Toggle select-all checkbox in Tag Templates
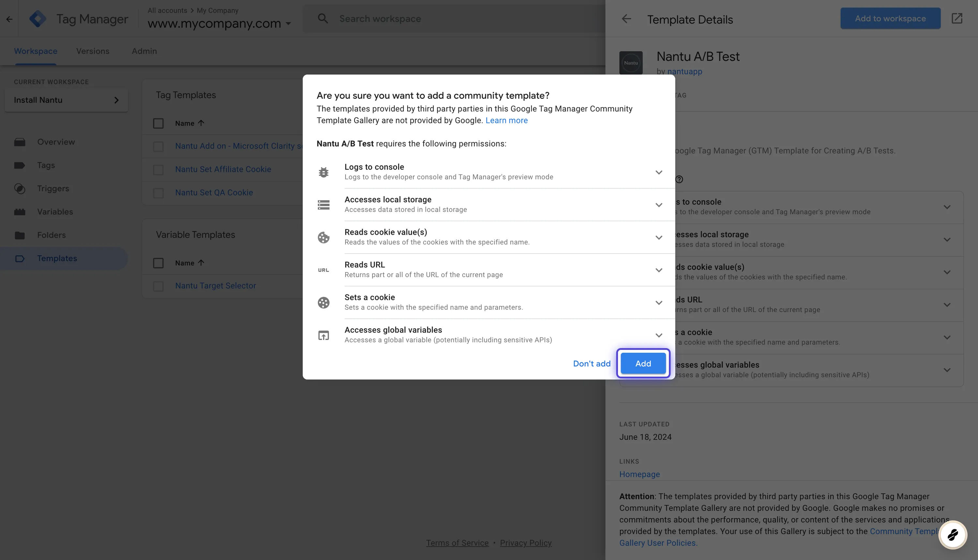 (x=158, y=124)
